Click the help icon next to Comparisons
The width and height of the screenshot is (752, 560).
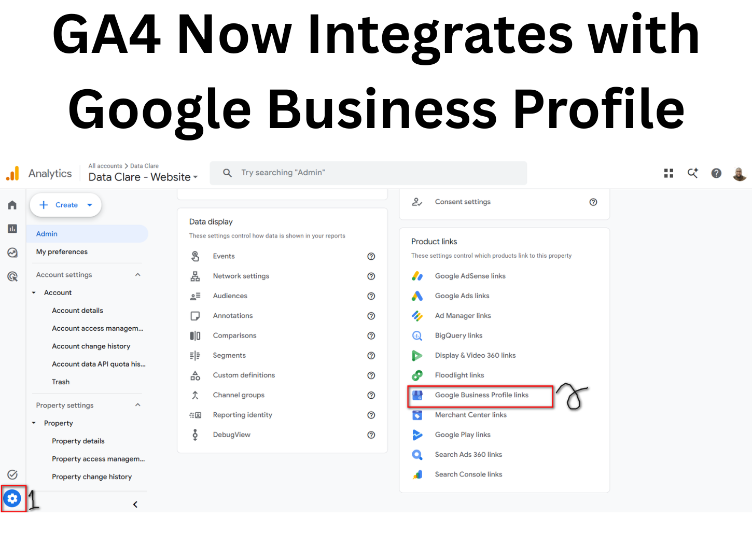pyautogui.click(x=371, y=335)
